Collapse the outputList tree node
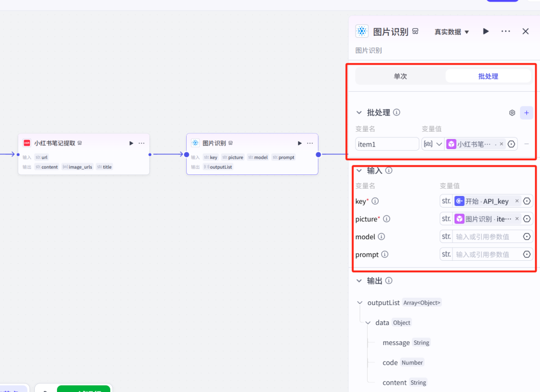Screen dimensions: 540x392 pyautogui.click(x=360, y=303)
